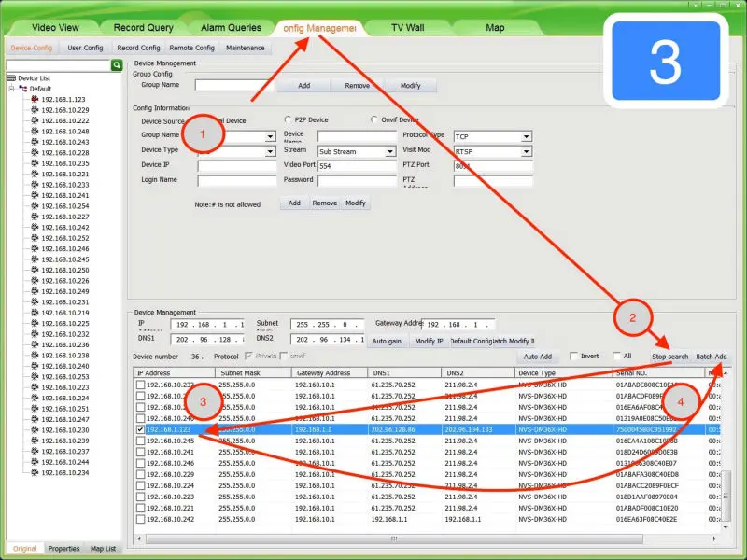This screenshot has width=747, height=560.
Task: Click the Default group icon in device tree
Action: coord(22,89)
